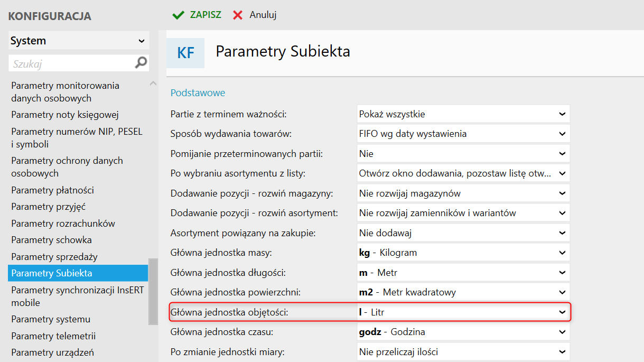Change 'Pomijanie przeterminowanych partii' setting

463,154
